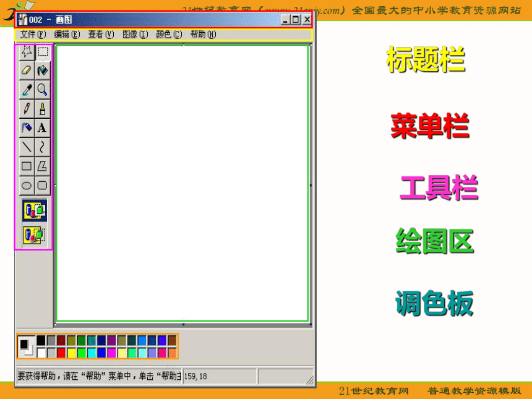Click the "002 - 画图" title bar
532x399 pixels.
(x=163, y=20)
